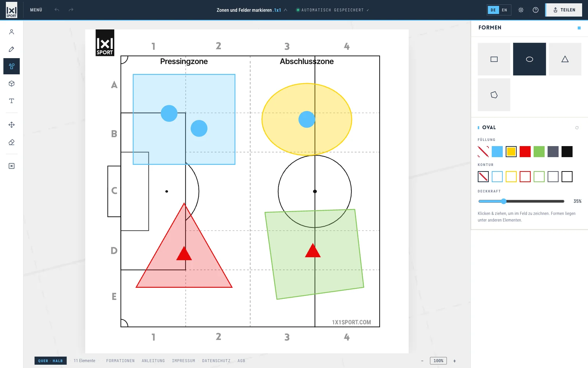Expand the project title dropdown chevron
The image size is (588, 368).
(286, 10)
